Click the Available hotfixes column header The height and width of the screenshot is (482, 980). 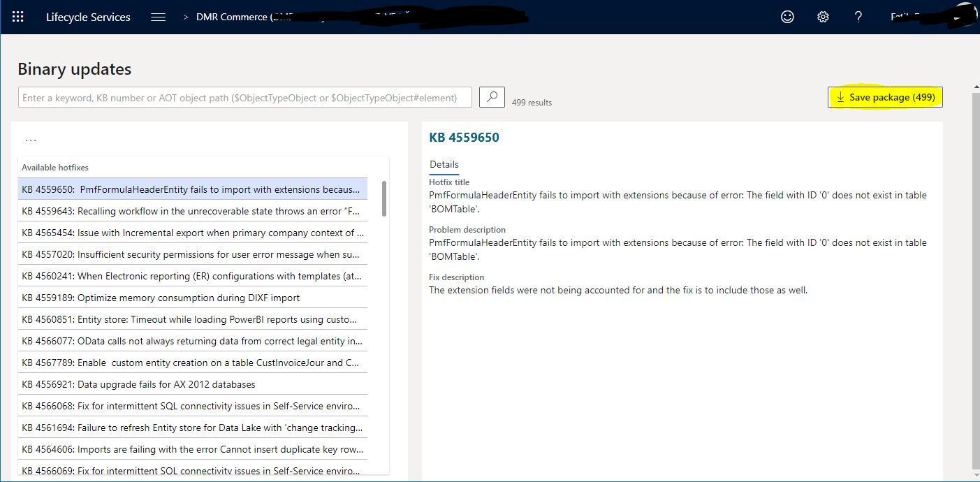[x=55, y=168]
